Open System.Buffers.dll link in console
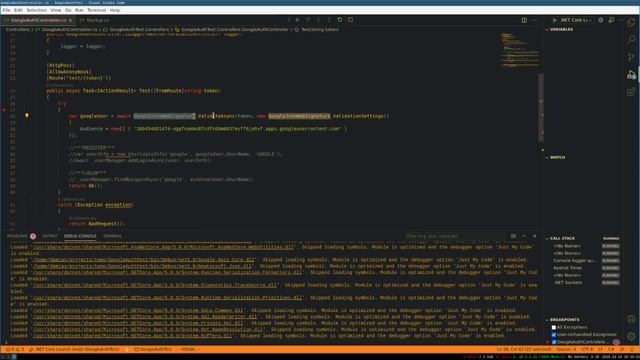 [x=132, y=336]
